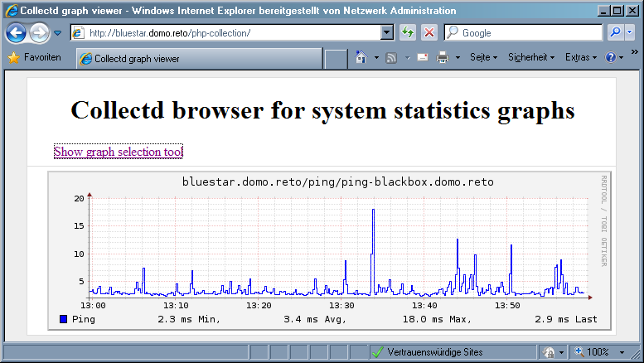Open the Favoriten star button

[x=35, y=58]
